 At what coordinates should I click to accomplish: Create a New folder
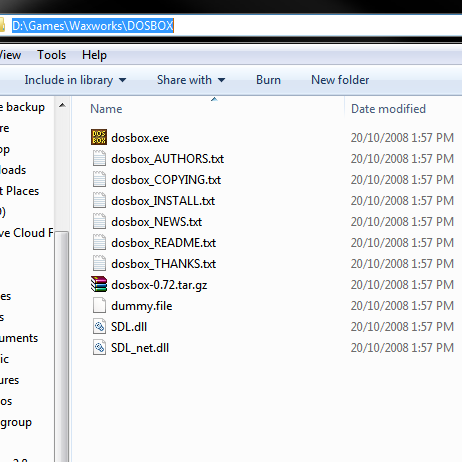340,80
